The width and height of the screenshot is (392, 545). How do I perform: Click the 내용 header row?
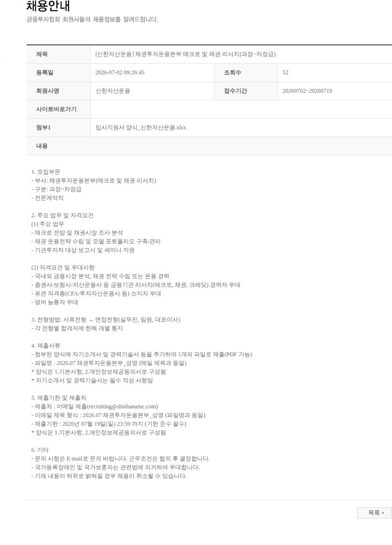[x=209, y=146]
